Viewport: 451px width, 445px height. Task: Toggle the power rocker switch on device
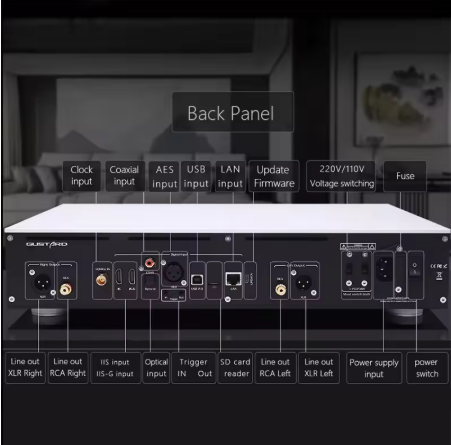point(415,269)
